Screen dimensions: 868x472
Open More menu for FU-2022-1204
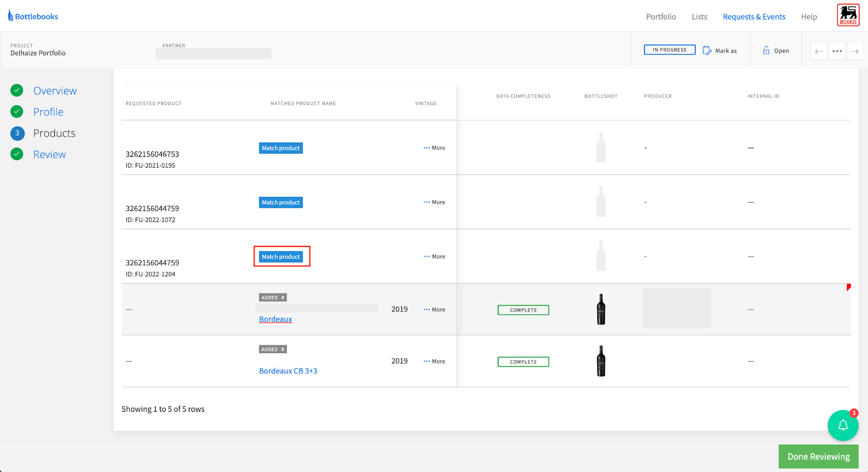click(x=434, y=256)
